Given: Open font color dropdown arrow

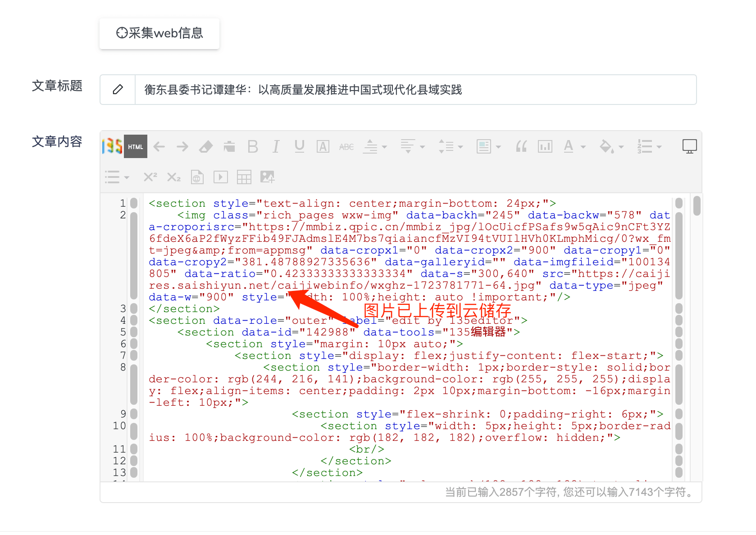Looking at the screenshot, I should pyautogui.click(x=583, y=147).
